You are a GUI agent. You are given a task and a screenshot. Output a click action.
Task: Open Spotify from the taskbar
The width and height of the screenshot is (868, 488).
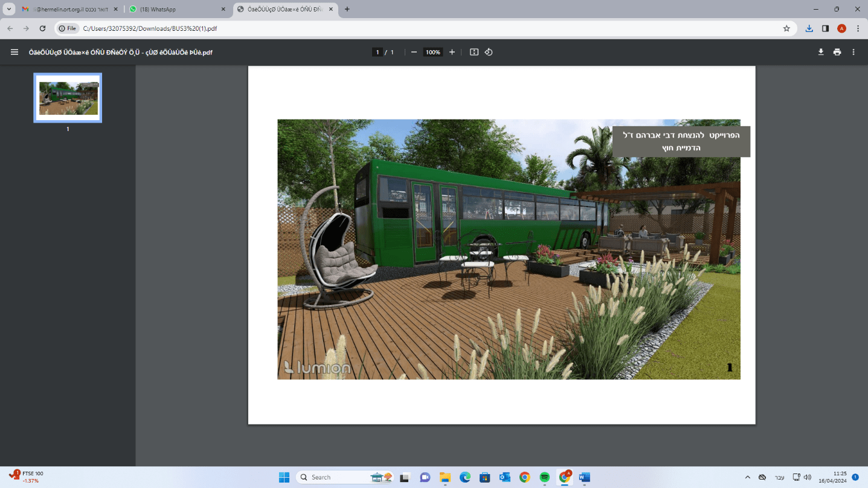pyautogui.click(x=544, y=477)
